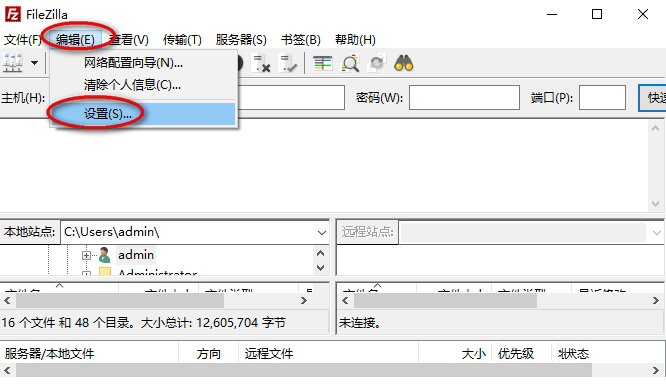This screenshot has width=666, height=392.
Task: Click the local status text 16 个文件 和 48 个目录
Action: pyautogui.click(x=65, y=323)
